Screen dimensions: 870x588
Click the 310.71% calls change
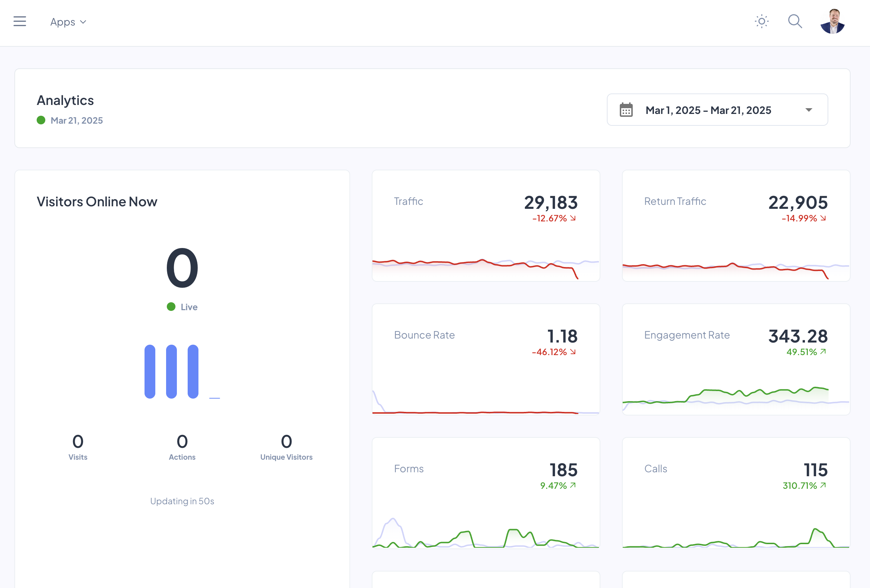[804, 486]
